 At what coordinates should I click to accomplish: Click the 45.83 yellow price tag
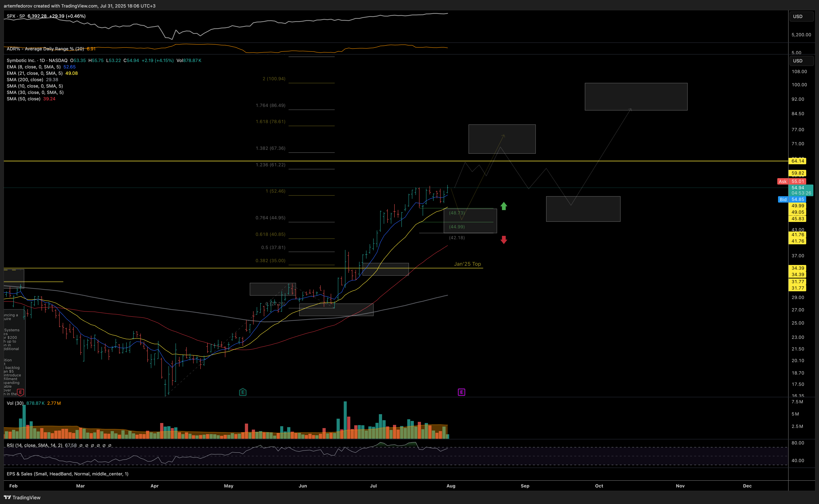[x=797, y=219]
